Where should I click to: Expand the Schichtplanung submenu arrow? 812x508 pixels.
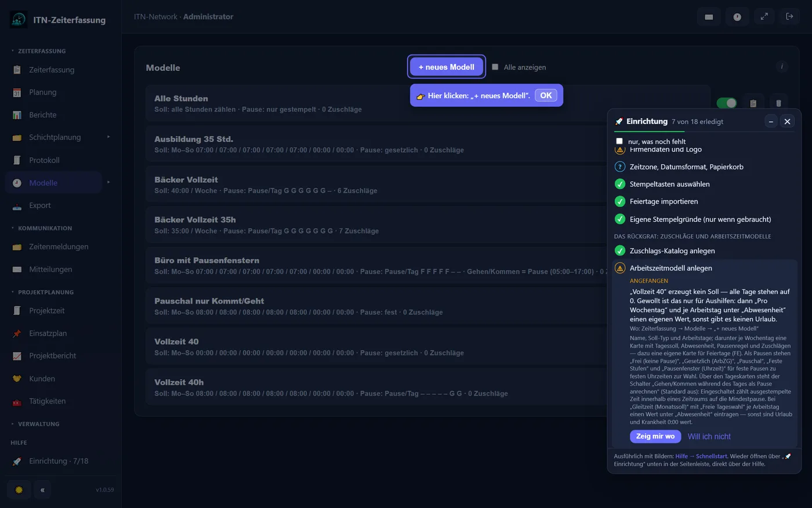(108, 137)
